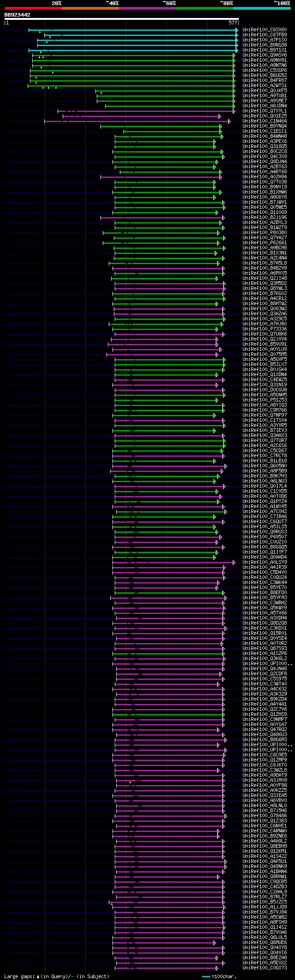The height and width of the screenshot is (980, 295).
Task: Click the orange ~40% identity legend segment
Action: point(90,8)
